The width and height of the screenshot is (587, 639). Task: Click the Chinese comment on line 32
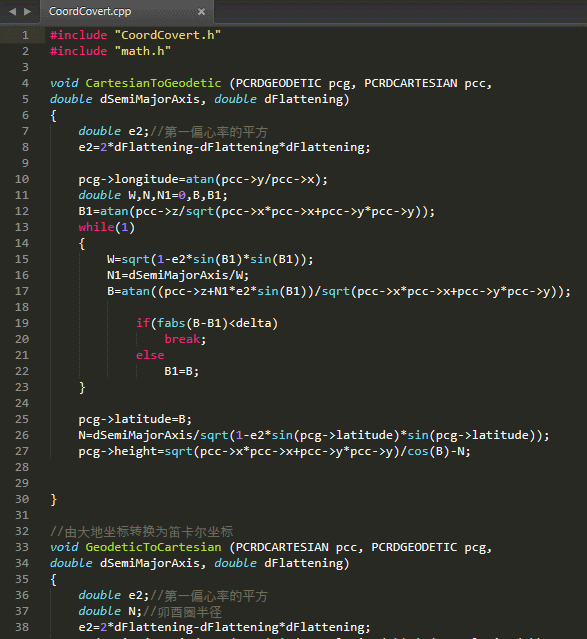point(141,531)
